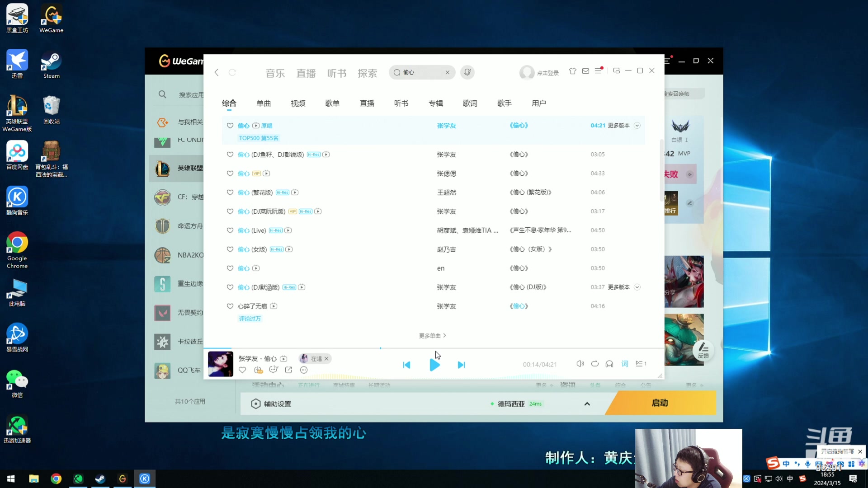This screenshot has width=868, height=488.
Task: Favorite the first 偷心 search result
Action: tap(230, 126)
